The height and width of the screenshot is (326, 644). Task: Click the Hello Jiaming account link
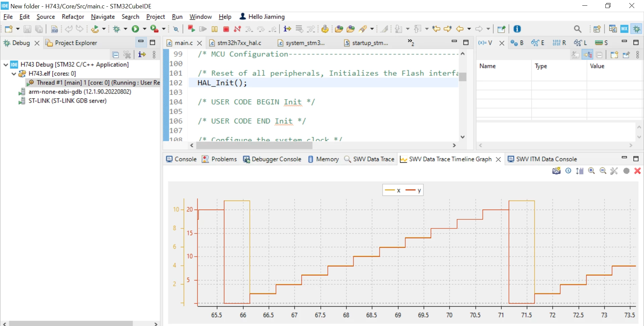(x=262, y=16)
